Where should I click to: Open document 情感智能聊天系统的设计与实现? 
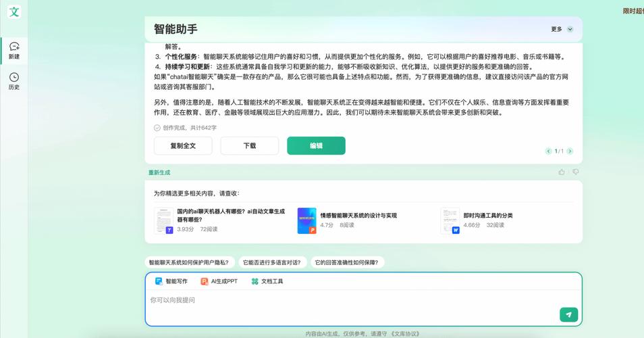(358, 215)
